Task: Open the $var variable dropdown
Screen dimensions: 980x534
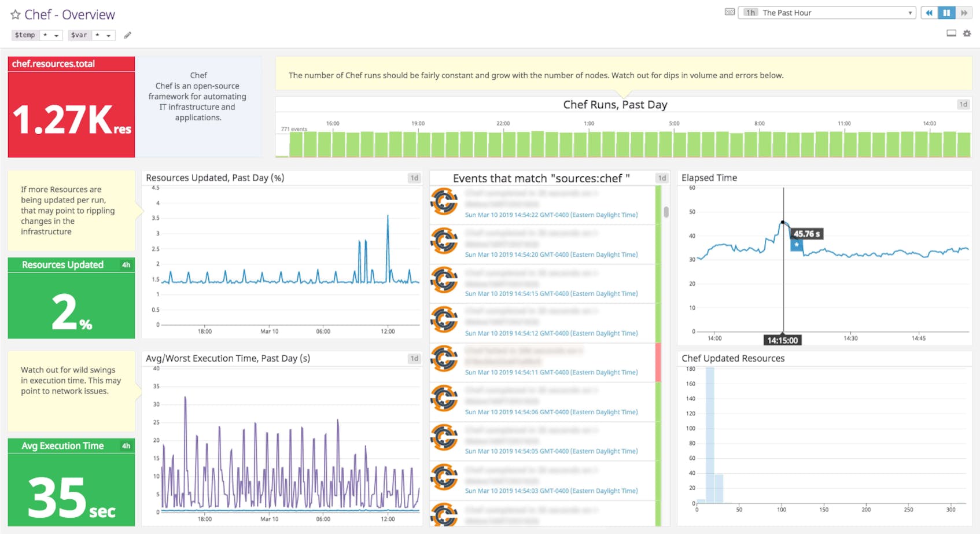Action: 104,35
